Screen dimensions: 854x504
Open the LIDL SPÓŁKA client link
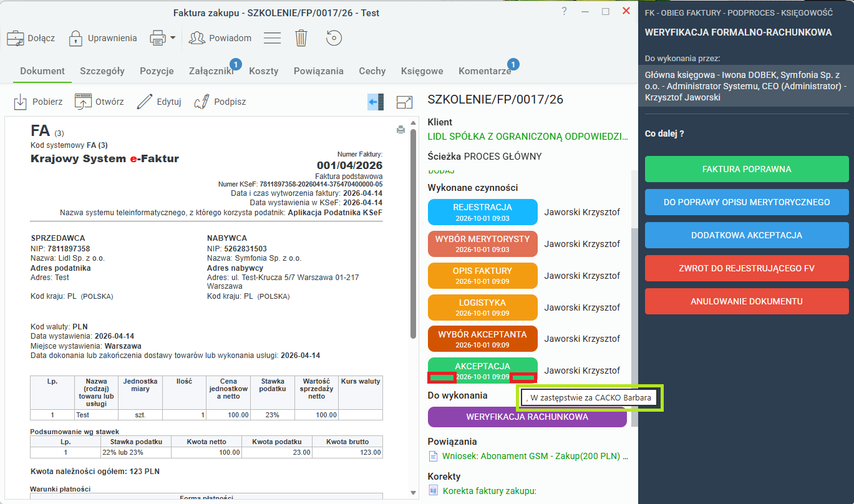point(527,136)
